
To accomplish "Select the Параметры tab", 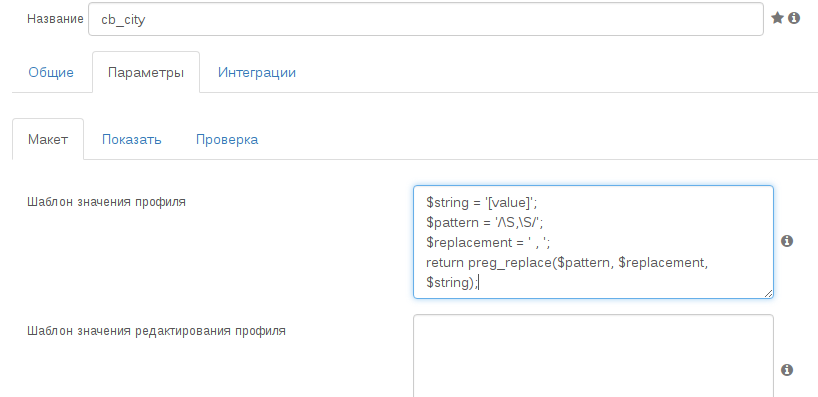I will [146, 72].
